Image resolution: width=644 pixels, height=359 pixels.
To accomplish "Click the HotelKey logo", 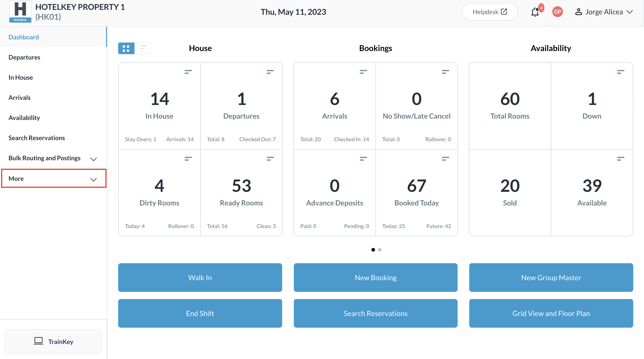I will tap(20, 11).
